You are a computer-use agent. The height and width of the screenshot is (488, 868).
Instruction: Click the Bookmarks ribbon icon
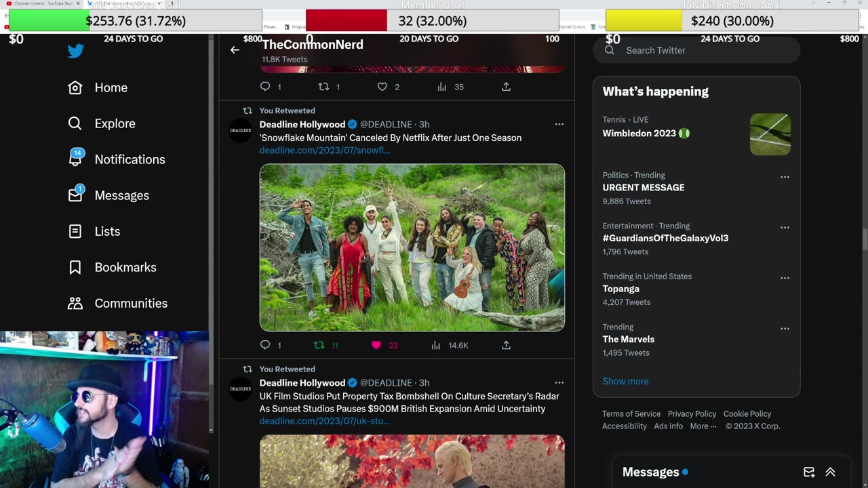click(75, 267)
